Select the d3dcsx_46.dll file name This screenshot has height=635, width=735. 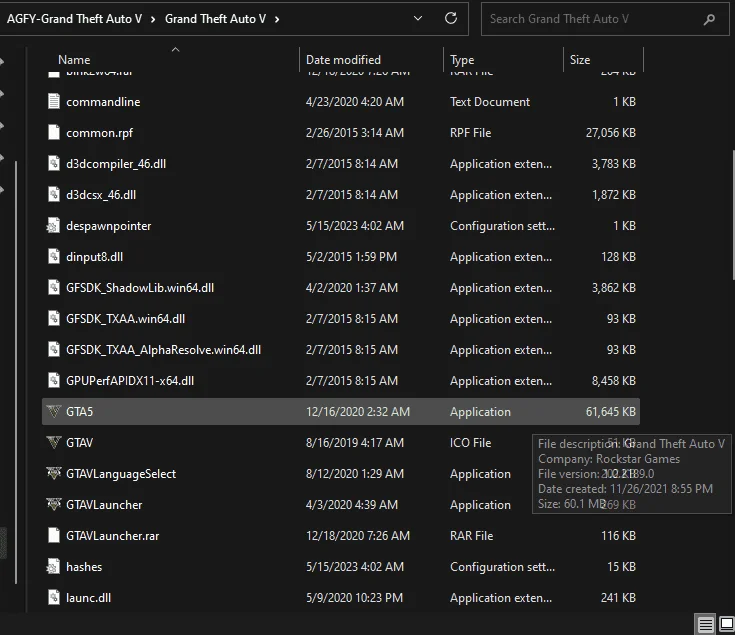pos(101,194)
